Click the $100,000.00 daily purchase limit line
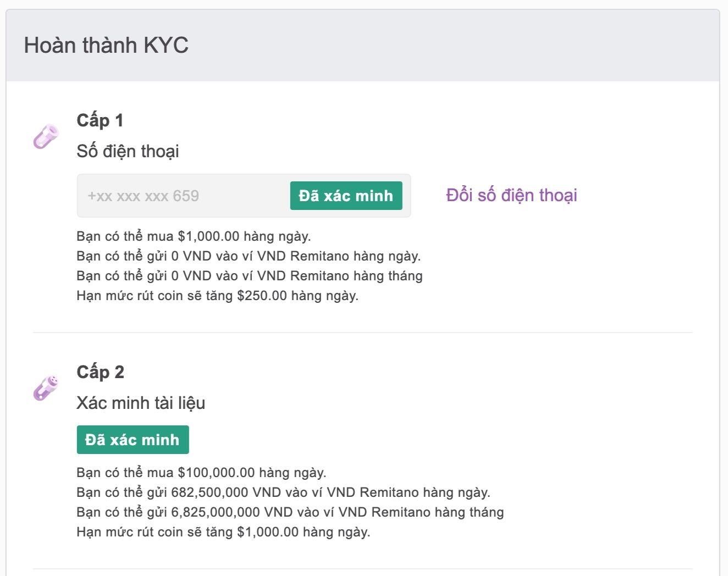Image resolution: width=728 pixels, height=576 pixels. 201,473
